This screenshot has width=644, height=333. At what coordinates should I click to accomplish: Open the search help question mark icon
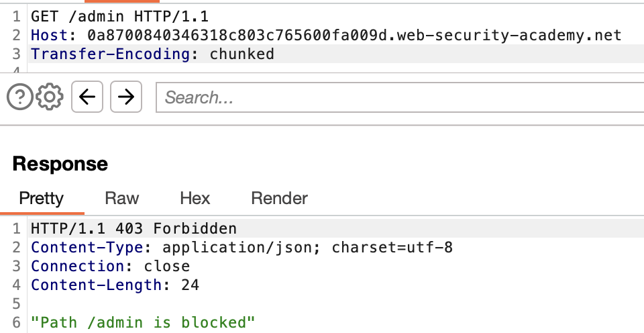tap(19, 97)
